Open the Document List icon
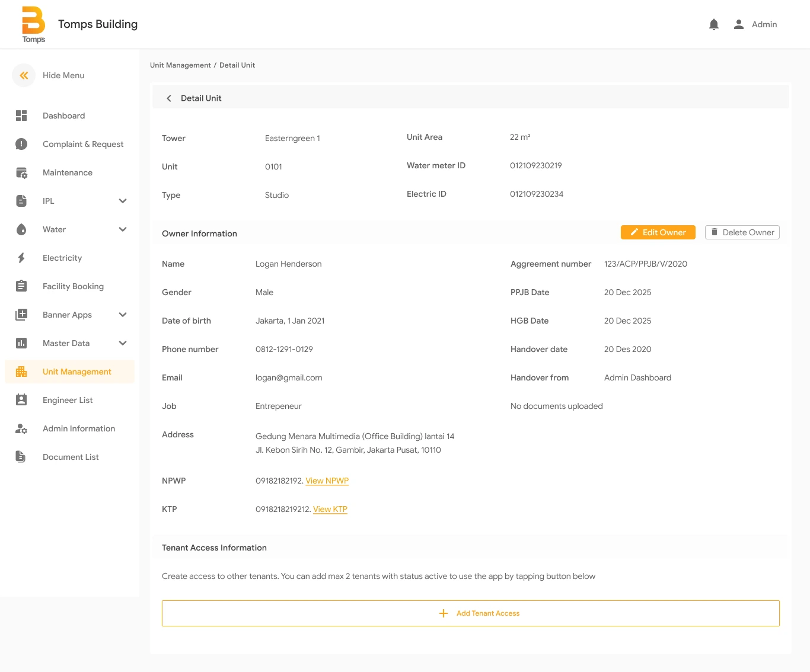The image size is (810, 672). [21, 457]
